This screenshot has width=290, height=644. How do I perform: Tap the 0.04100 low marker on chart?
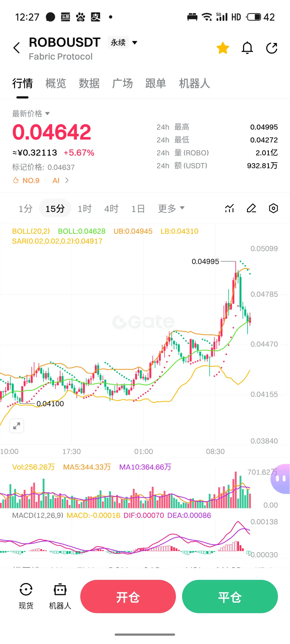tap(50, 404)
